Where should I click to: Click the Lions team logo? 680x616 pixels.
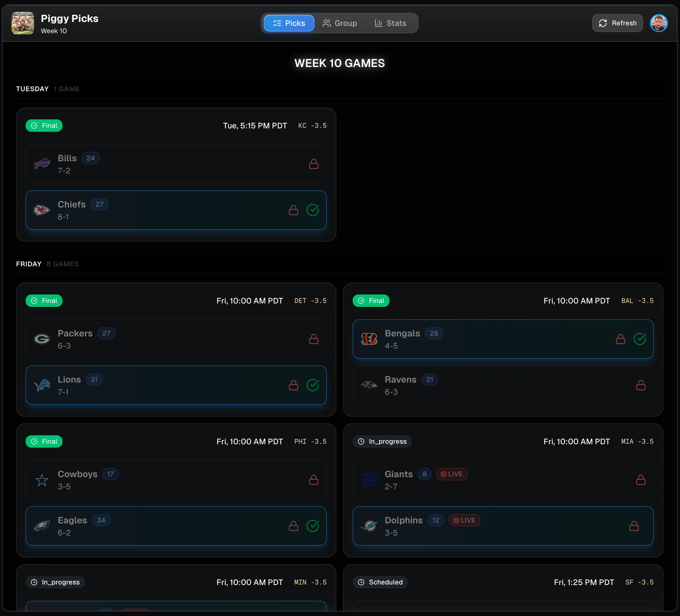pyautogui.click(x=42, y=385)
